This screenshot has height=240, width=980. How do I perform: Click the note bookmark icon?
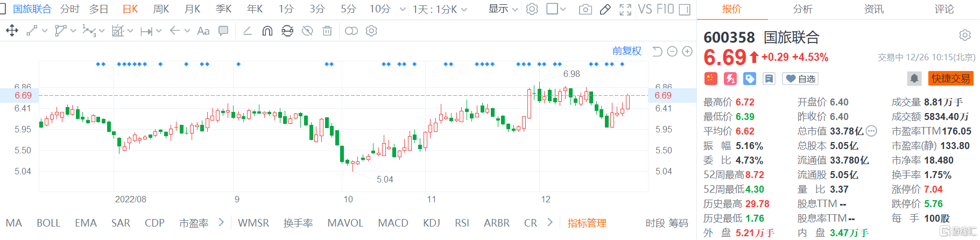point(769,79)
